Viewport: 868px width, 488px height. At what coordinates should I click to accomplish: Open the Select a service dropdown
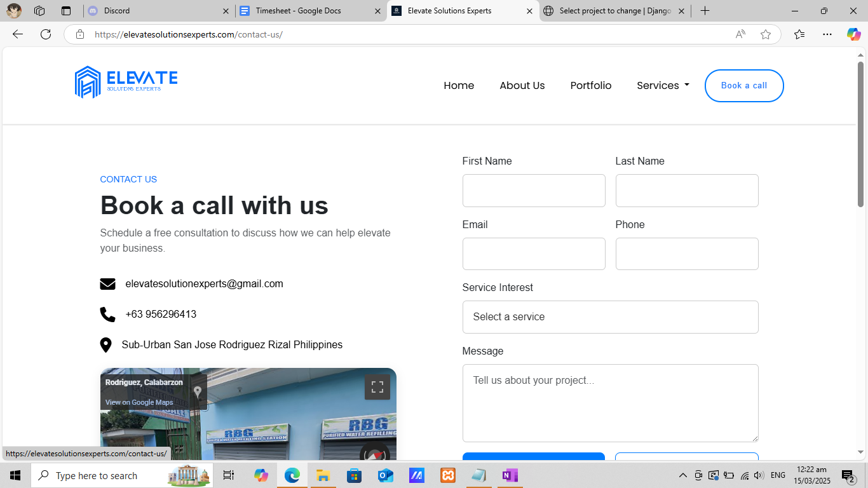click(x=610, y=317)
